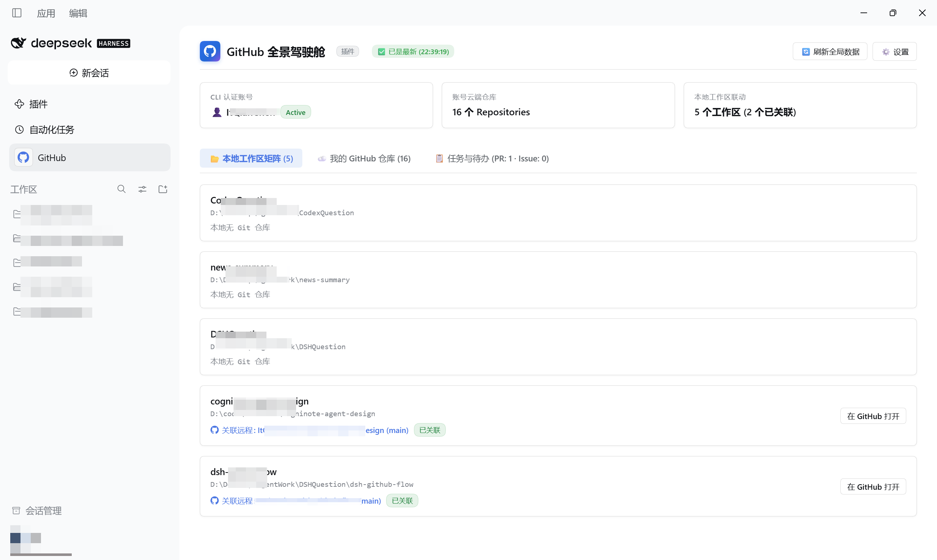
Task: Click the 已是最新 status badge
Action: pyautogui.click(x=413, y=51)
